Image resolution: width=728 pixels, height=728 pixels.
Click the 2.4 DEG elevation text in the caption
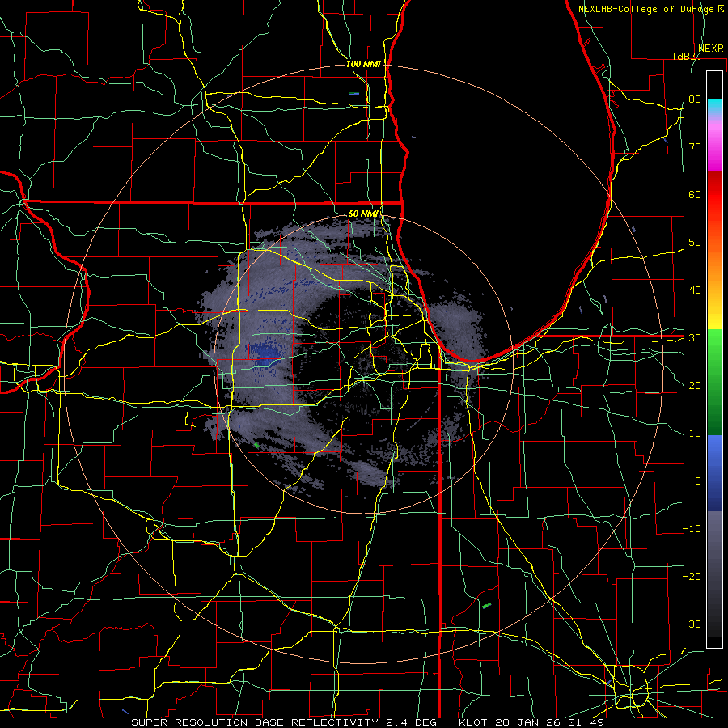[413, 722]
